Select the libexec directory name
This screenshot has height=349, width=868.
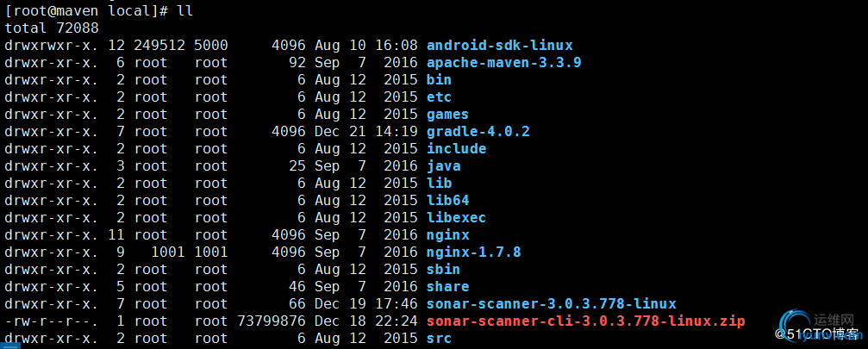[x=456, y=217]
